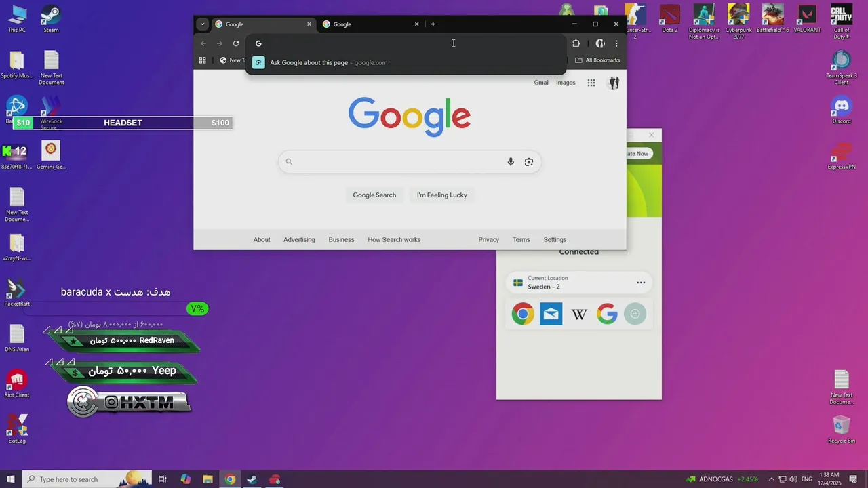The height and width of the screenshot is (488, 868).
Task: Select the TeamSpeak 3 Client icon
Action: tap(842, 68)
